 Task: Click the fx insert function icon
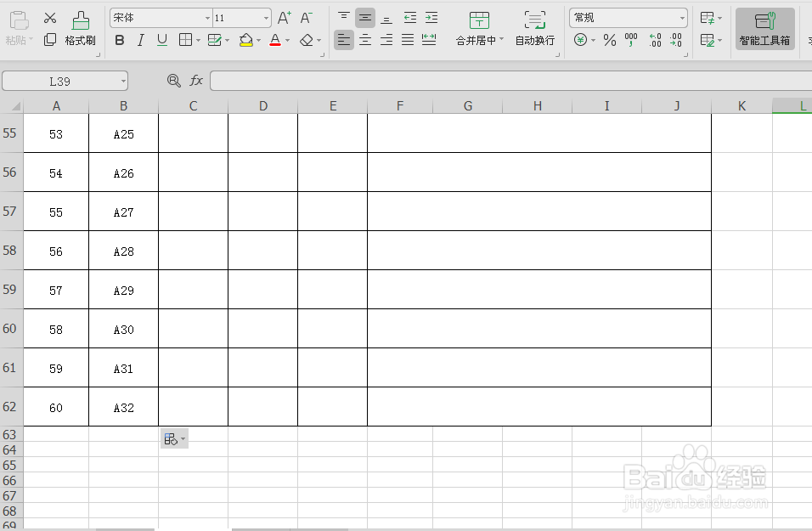pyautogui.click(x=196, y=81)
